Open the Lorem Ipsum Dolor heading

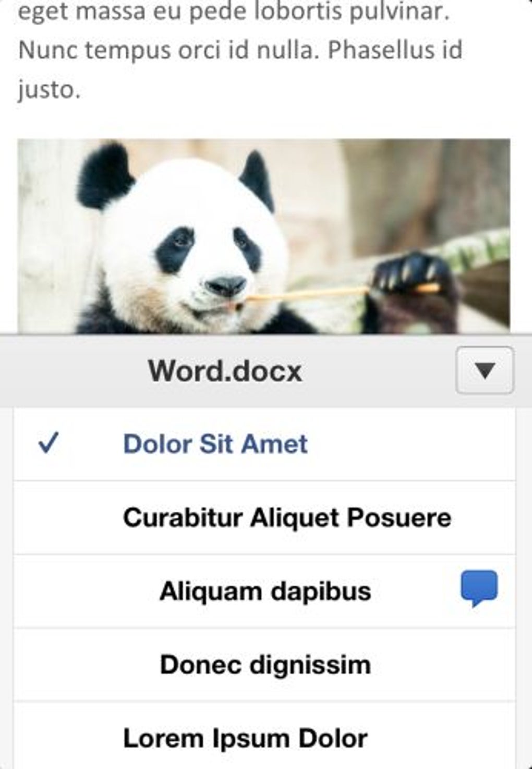click(245, 738)
